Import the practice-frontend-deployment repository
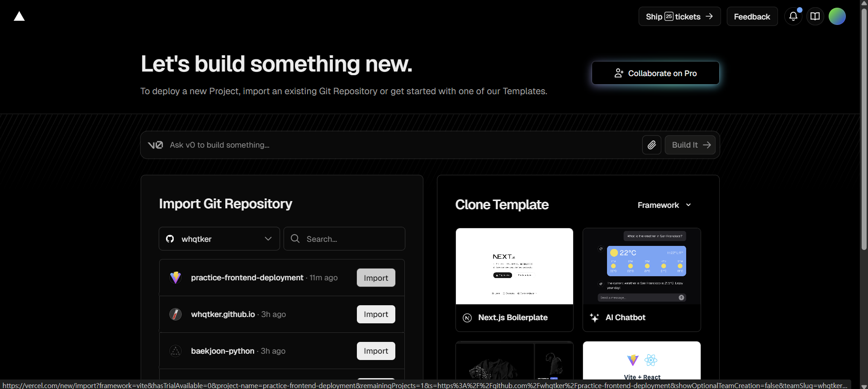The image size is (868, 389). coord(376,278)
